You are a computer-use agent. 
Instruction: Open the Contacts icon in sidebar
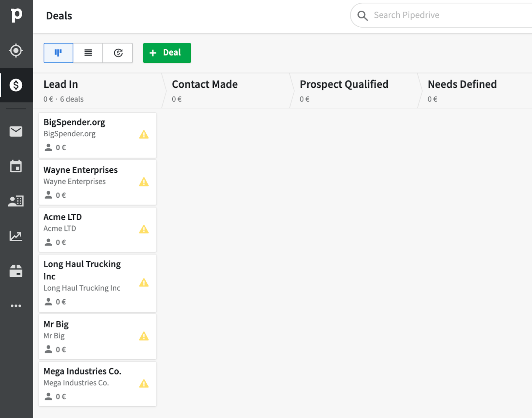(16, 201)
